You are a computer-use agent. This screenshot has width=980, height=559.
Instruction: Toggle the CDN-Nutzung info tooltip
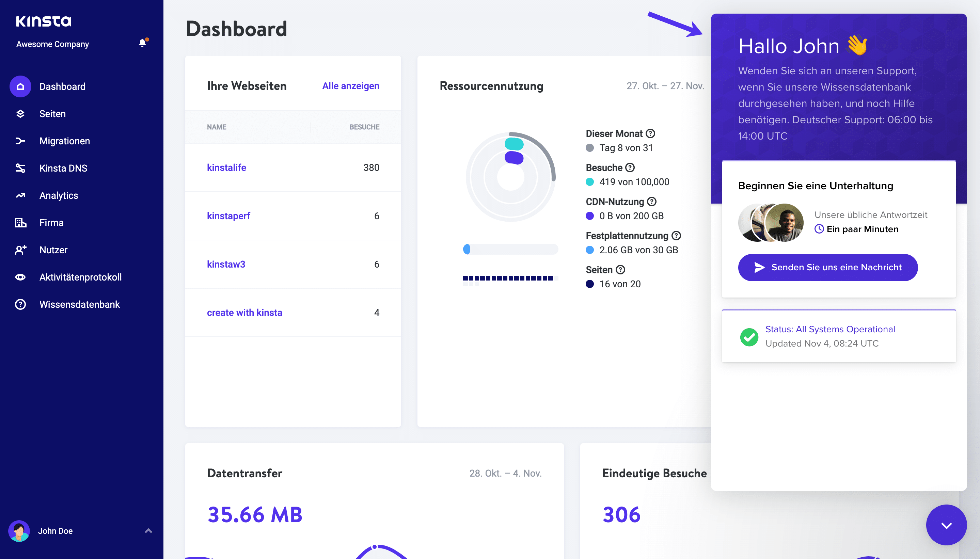pyautogui.click(x=653, y=202)
